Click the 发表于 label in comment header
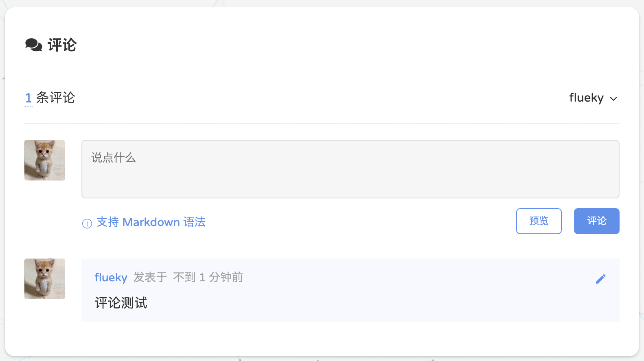This screenshot has height=361, width=644. pyautogui.click(x=150, y=277)
